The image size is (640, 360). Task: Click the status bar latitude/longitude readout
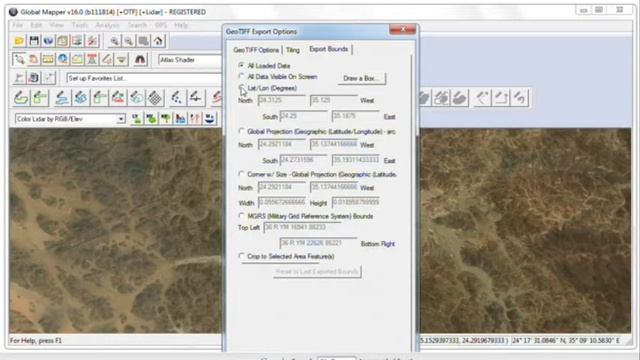[x=566, y=340]
